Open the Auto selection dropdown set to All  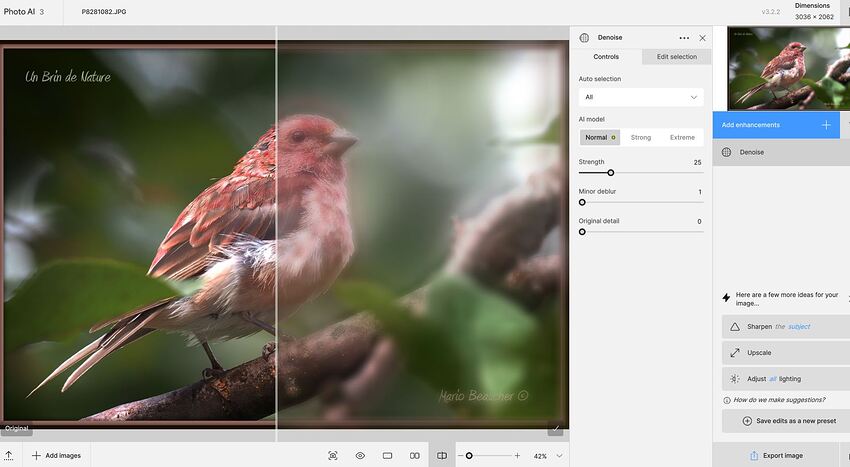pyautogui.click(x=641, y=97)
